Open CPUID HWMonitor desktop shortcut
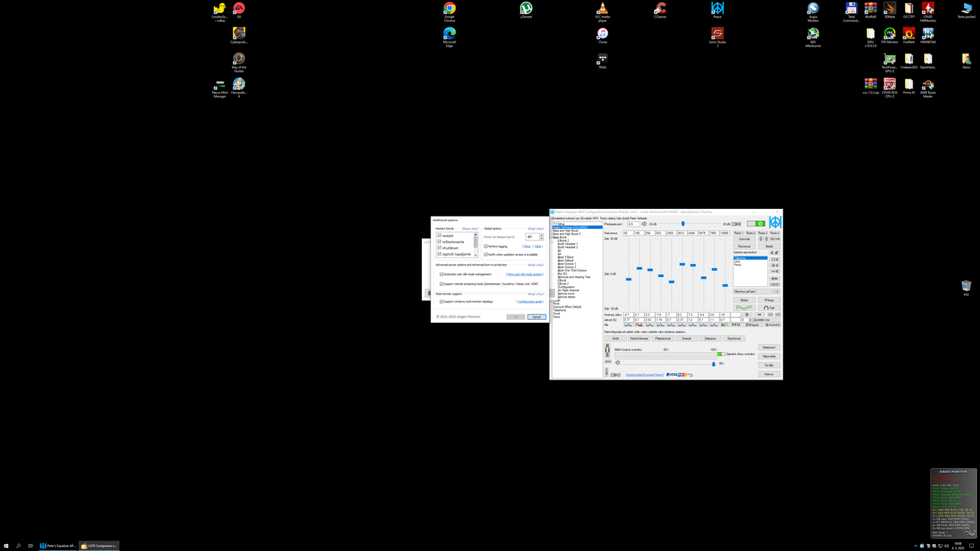The width and height of the screenshot is (980, 551). coord(928,11)
